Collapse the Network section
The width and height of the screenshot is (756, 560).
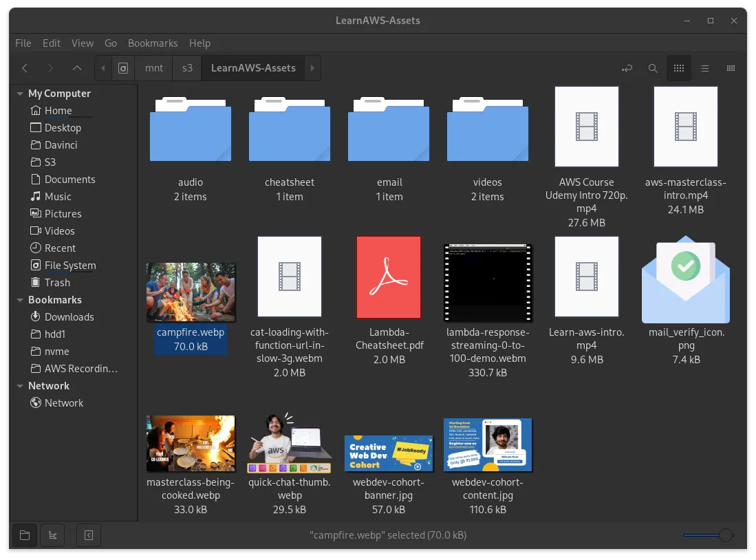pyautogui.click(x=20, y=386)
